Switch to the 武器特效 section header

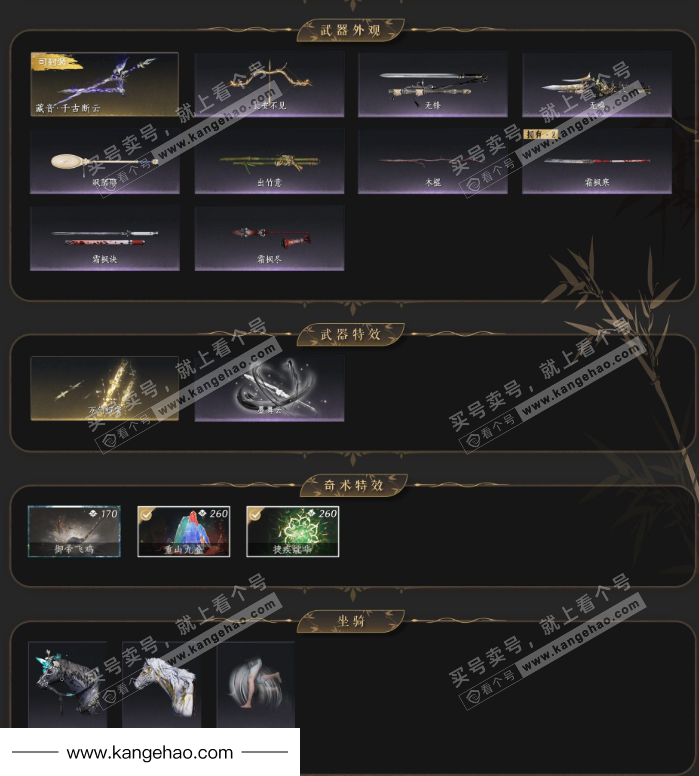pos(350,335)
